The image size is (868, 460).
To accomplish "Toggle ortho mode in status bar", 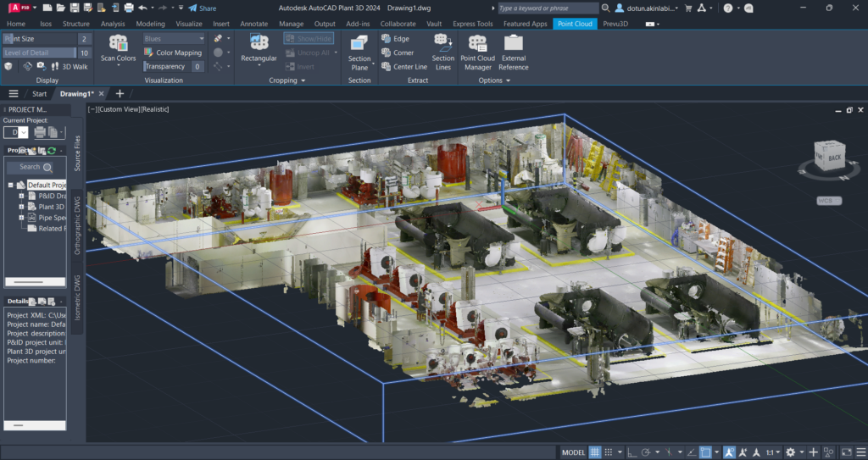I will click(x=630, y=452).
